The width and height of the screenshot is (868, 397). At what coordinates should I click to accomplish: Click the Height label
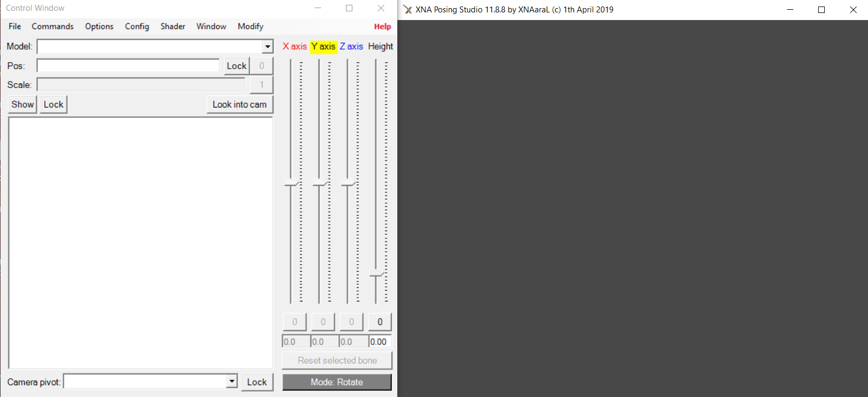[380, 46]
